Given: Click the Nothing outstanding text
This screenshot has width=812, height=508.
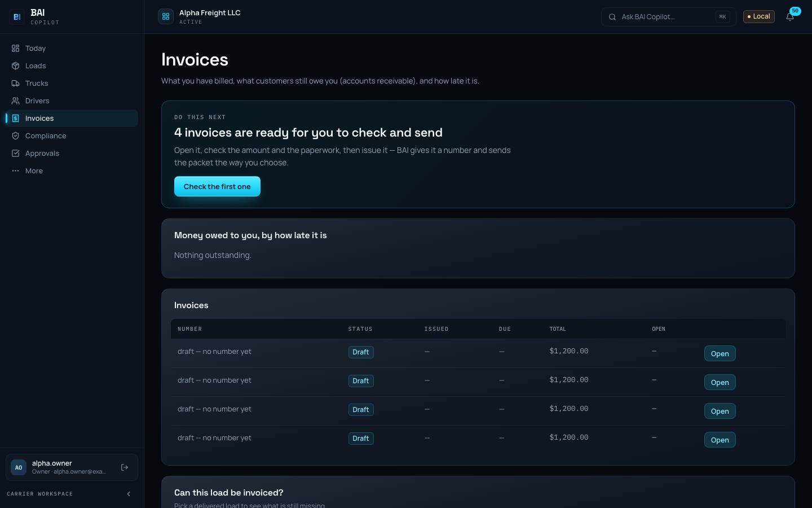Looking at the screenshot, I should pyautogui.click(x=213, y=255).
